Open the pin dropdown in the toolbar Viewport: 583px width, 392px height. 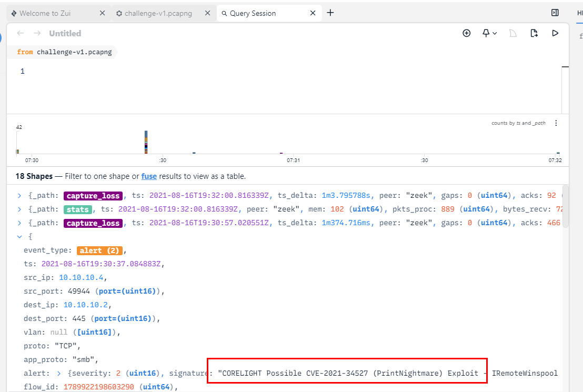click(x=489, y=33)
